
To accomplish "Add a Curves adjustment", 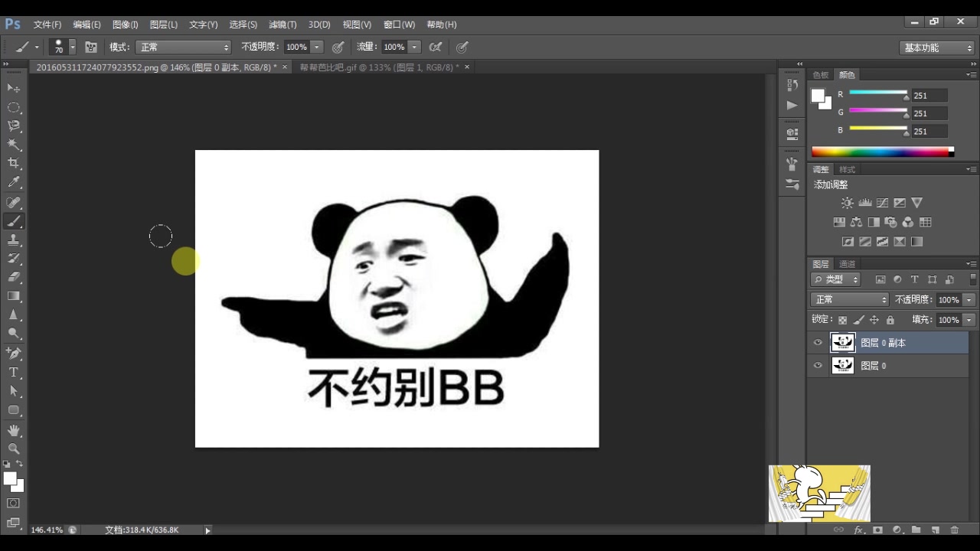I will pos(882,203).
